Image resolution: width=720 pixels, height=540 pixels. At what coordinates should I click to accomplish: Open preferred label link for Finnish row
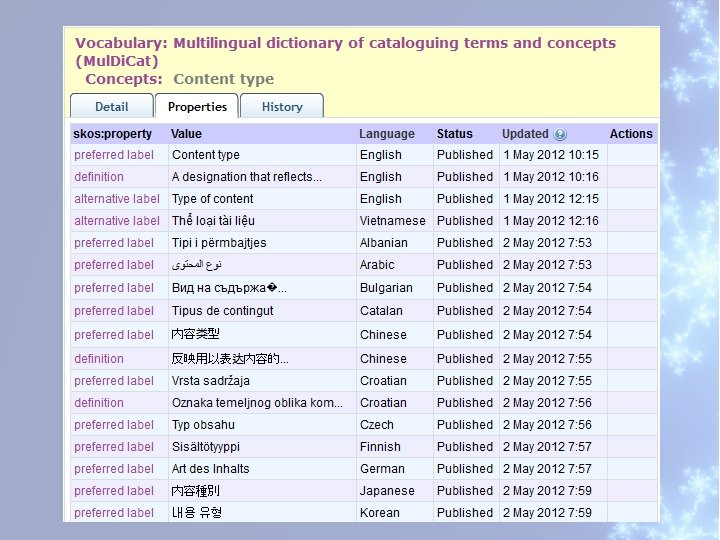pos(114,447)
